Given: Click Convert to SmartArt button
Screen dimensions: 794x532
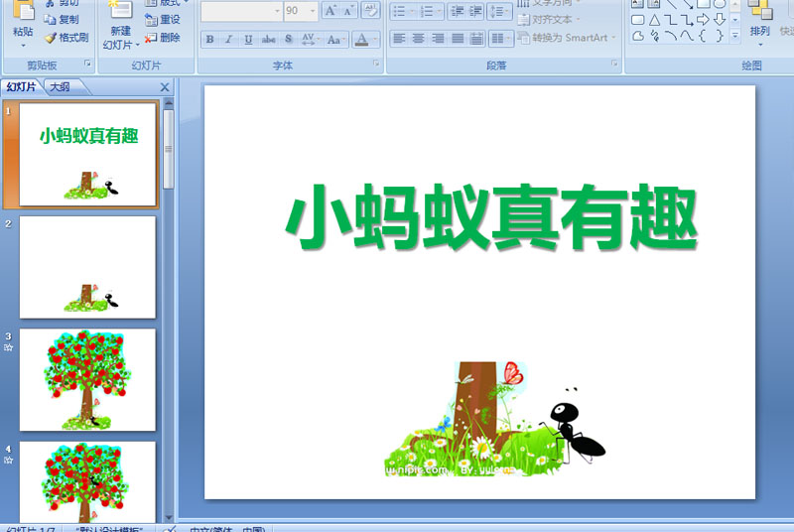Looking at the screenshot, I should [567, 38].
